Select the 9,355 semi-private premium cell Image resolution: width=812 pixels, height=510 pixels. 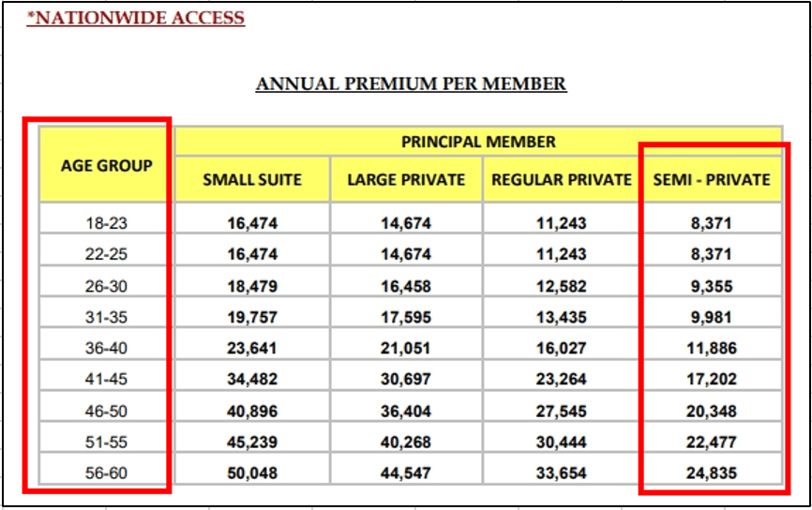pos(711,286)
